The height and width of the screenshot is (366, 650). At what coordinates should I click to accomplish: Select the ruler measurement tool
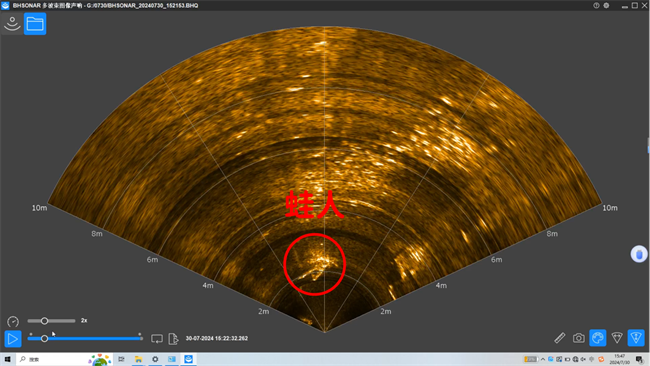[x=560, y=338]
